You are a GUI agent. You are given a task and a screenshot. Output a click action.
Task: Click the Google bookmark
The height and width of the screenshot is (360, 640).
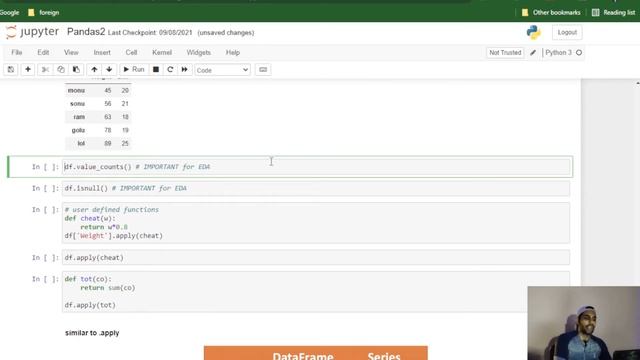tap(9, 13)
